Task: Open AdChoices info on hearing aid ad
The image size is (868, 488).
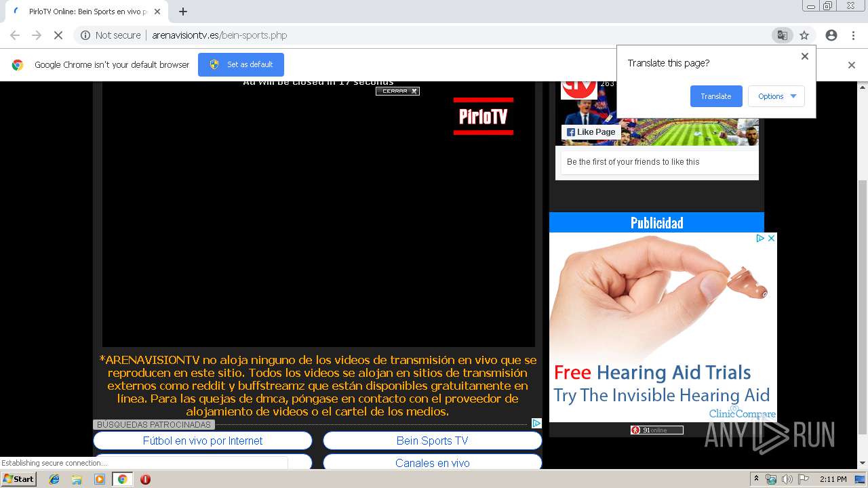Action: click(761, 239)
